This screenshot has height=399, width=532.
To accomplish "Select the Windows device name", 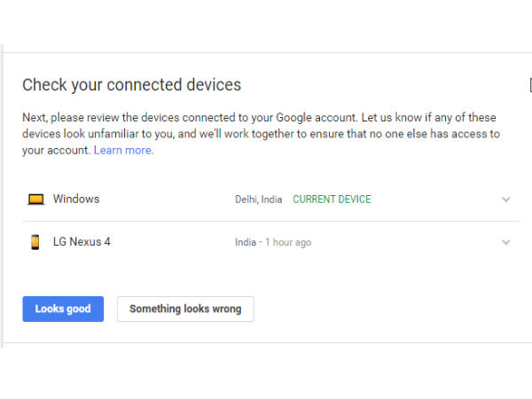I will (76, 199).
